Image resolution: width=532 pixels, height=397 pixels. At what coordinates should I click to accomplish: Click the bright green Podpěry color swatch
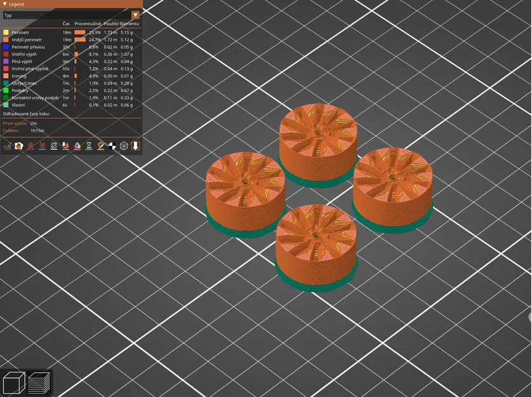6,91
